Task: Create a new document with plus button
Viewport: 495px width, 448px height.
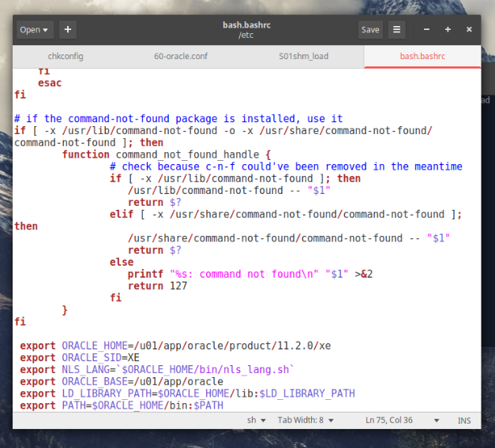Action: click(x=68, y=30)
